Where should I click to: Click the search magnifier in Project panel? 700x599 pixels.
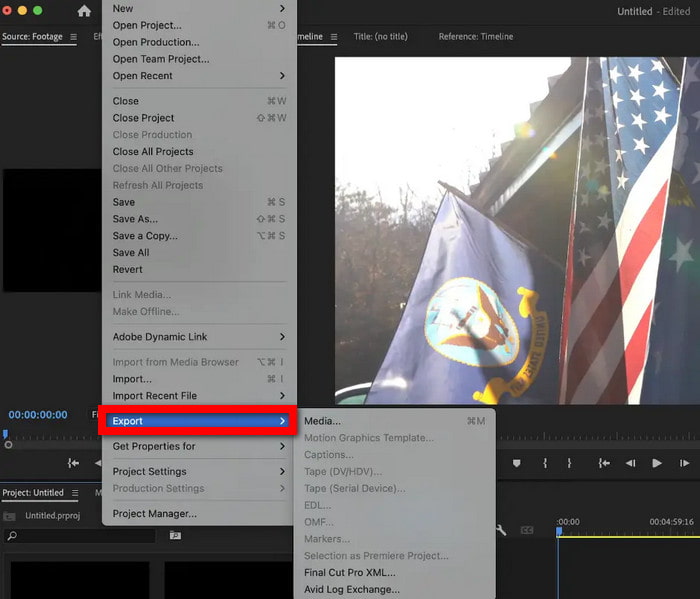[12, 535]
